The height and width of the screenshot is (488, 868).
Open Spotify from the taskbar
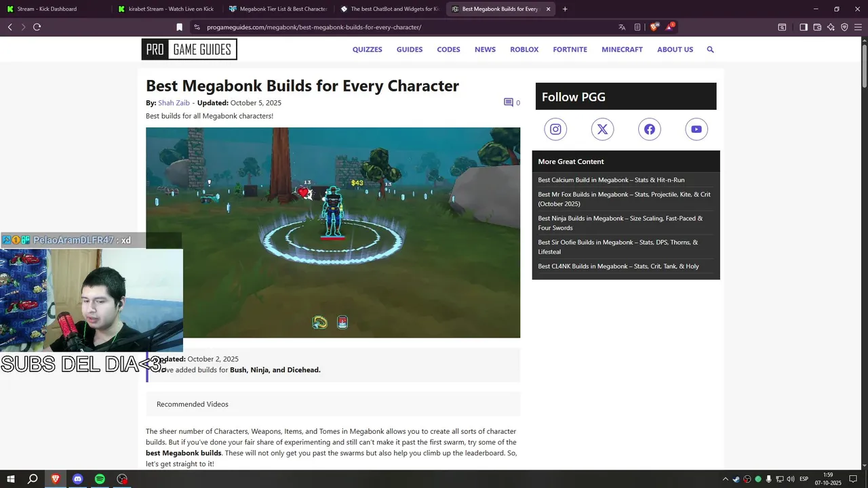pyautogui.click(x=100, y=479)
